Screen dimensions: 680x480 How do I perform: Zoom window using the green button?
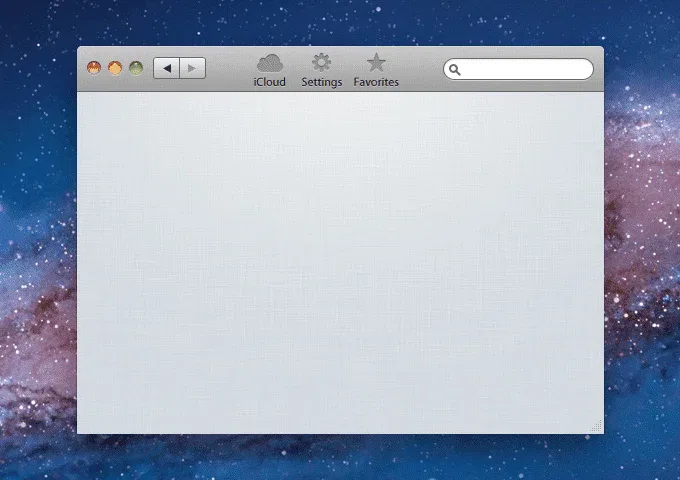136,68
